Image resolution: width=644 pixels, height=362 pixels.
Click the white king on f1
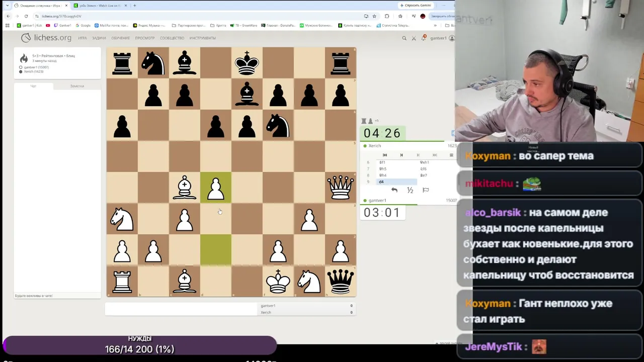[x=278, y=281]
